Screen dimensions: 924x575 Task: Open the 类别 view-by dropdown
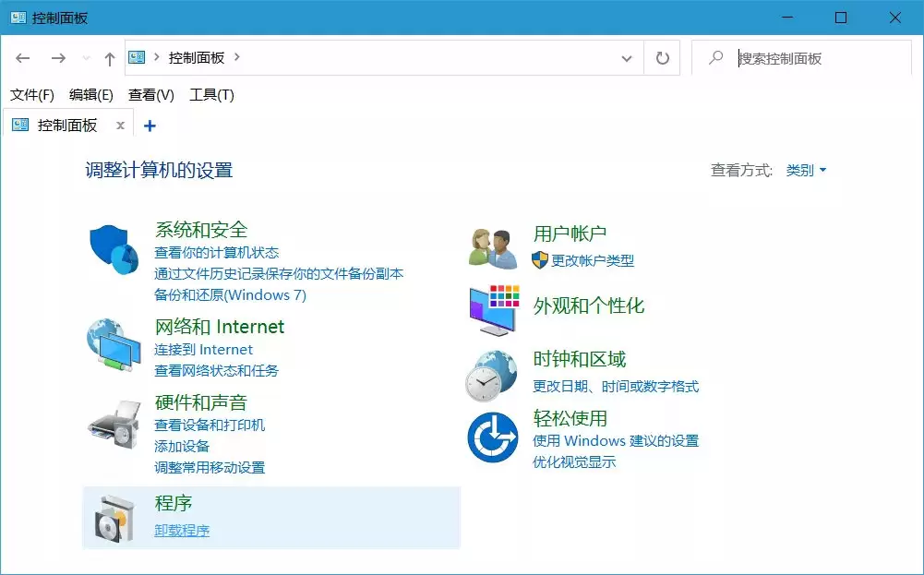806,170
